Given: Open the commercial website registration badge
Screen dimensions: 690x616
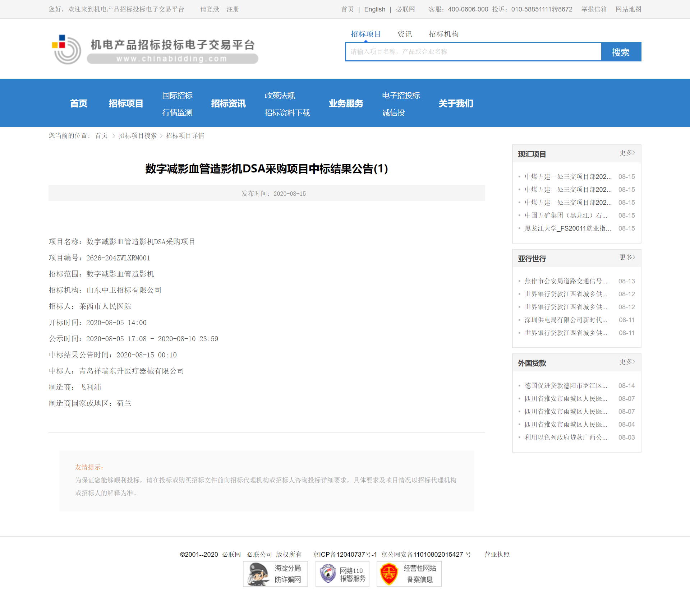Looking at the screenshot, I should [x=409, y=574].
